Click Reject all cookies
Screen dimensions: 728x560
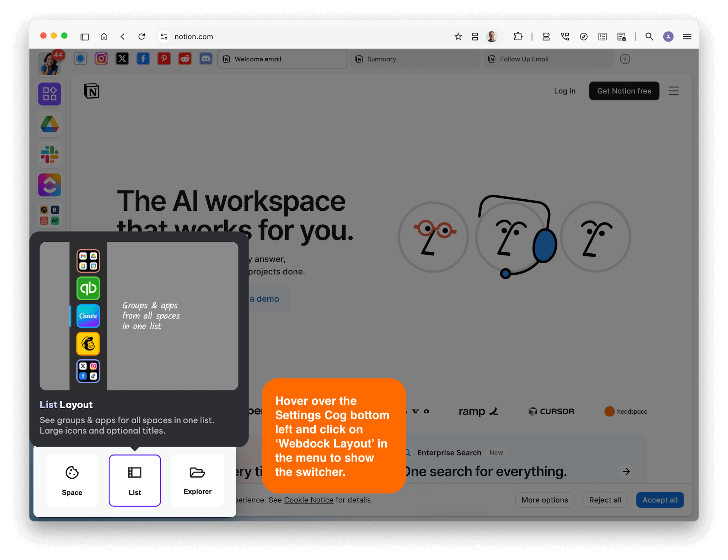(605, 500)
